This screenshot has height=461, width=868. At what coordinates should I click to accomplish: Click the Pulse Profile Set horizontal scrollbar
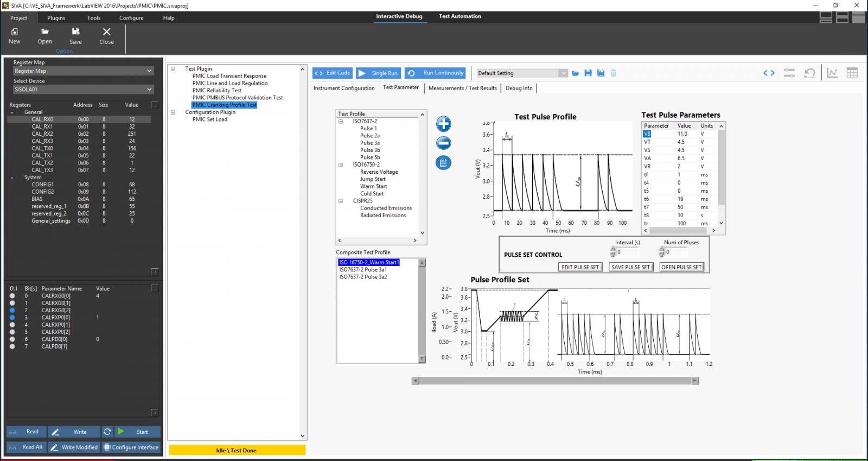click(x=555, y=381)
